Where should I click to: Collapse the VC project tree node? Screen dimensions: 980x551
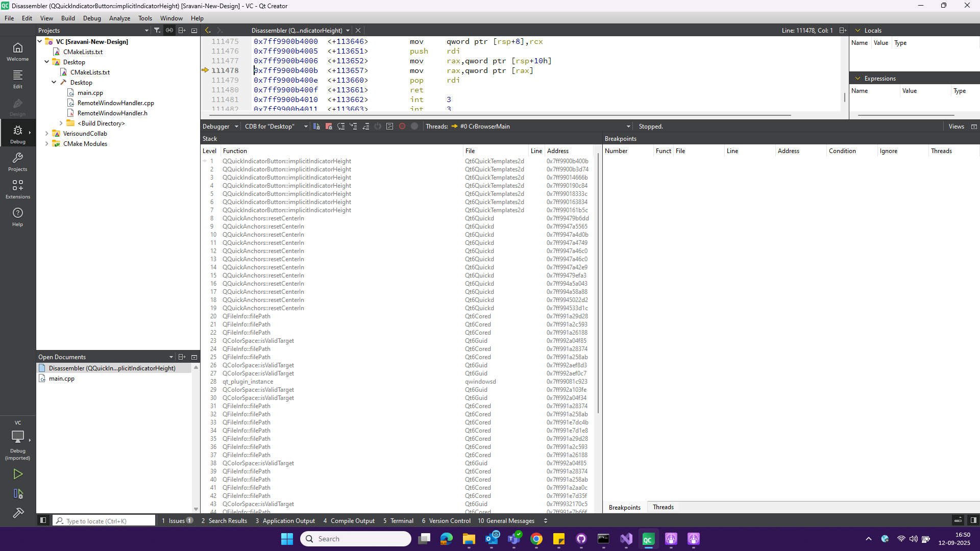pos(40,41)
